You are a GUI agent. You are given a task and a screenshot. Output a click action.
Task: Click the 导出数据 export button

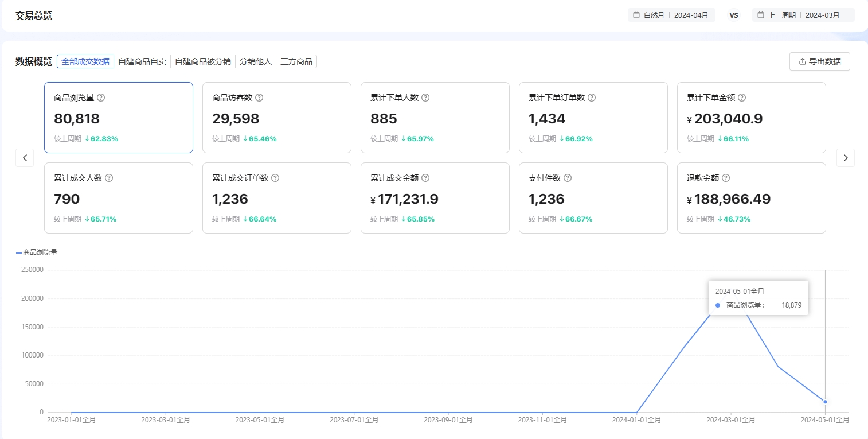(819, 61)
